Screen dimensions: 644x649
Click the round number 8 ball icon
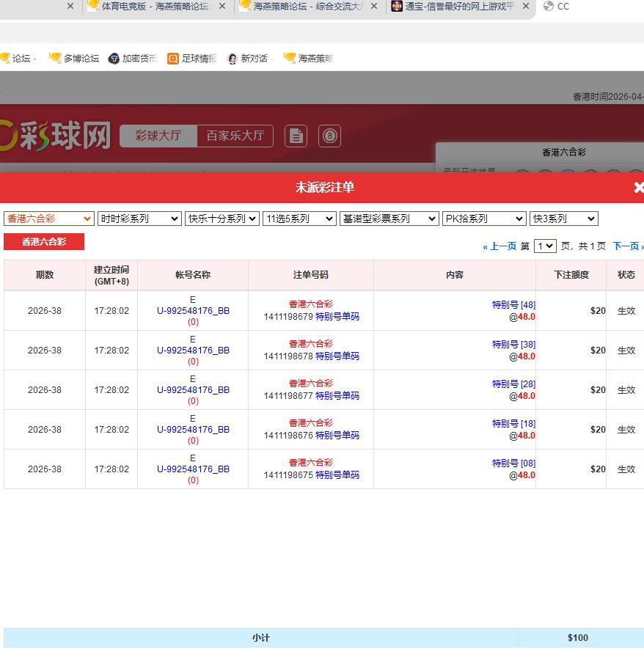tap(329, 136)
